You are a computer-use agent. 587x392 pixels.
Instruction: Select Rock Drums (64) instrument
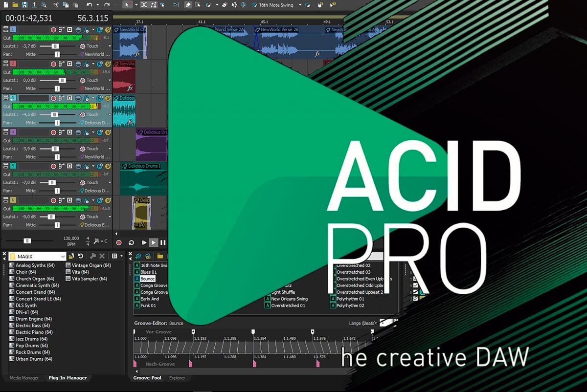point(32,352)
